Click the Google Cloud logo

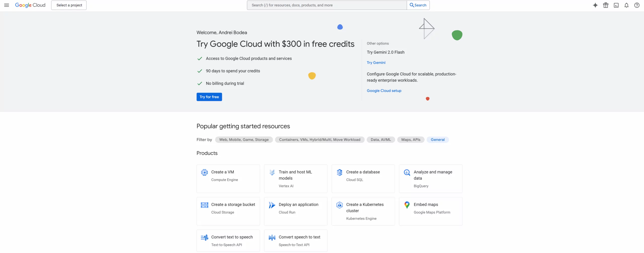click(x=30, y=5)
